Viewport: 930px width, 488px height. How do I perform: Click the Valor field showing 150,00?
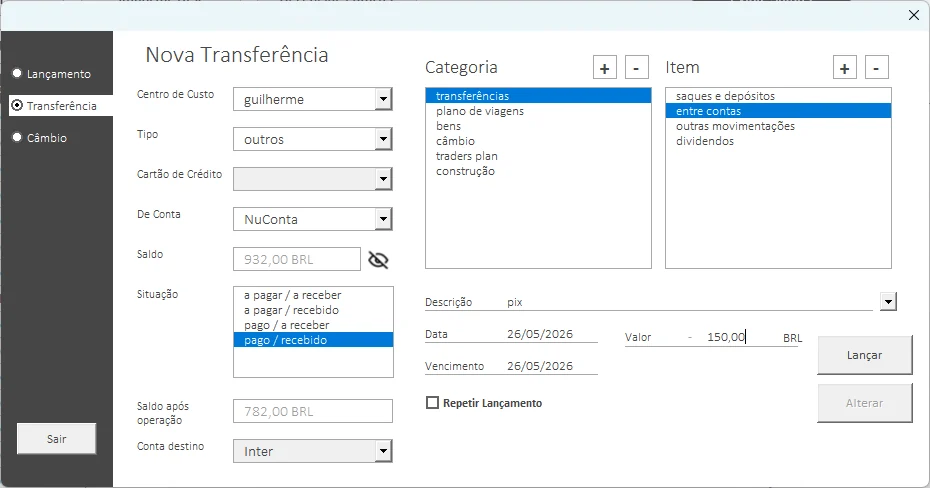[725, 337]
